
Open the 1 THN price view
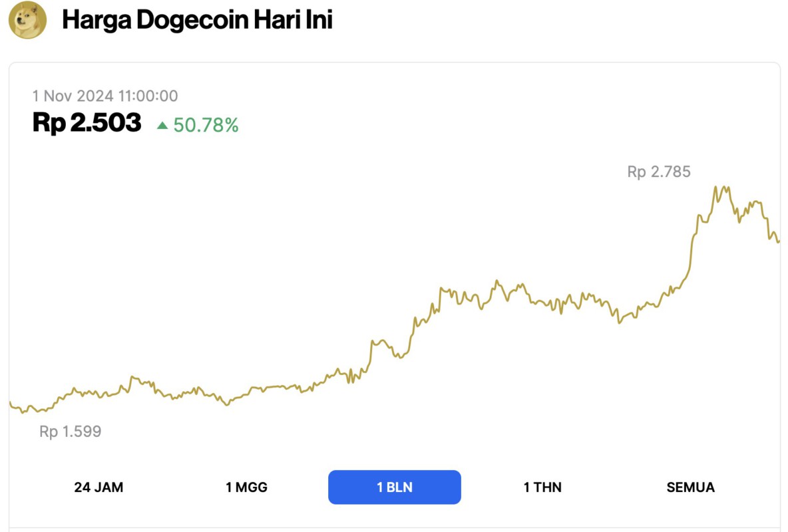pos(542,487)
